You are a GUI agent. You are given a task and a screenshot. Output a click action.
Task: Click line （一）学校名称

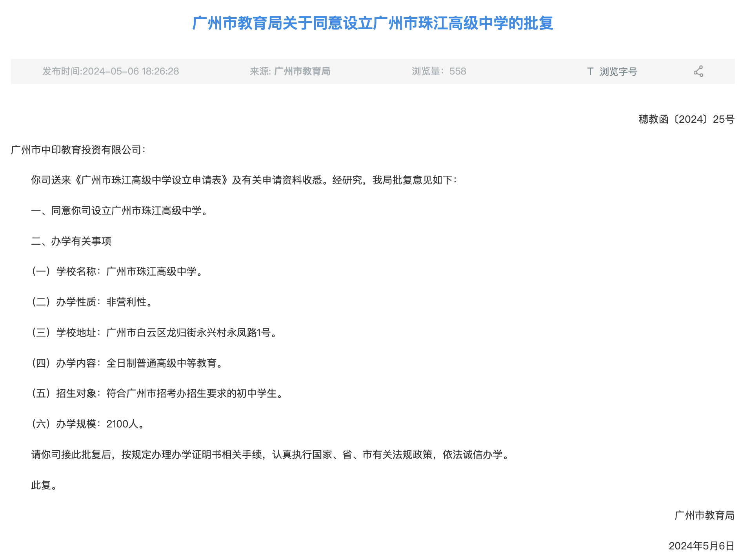pyautogui.click(x=117, y=271)
